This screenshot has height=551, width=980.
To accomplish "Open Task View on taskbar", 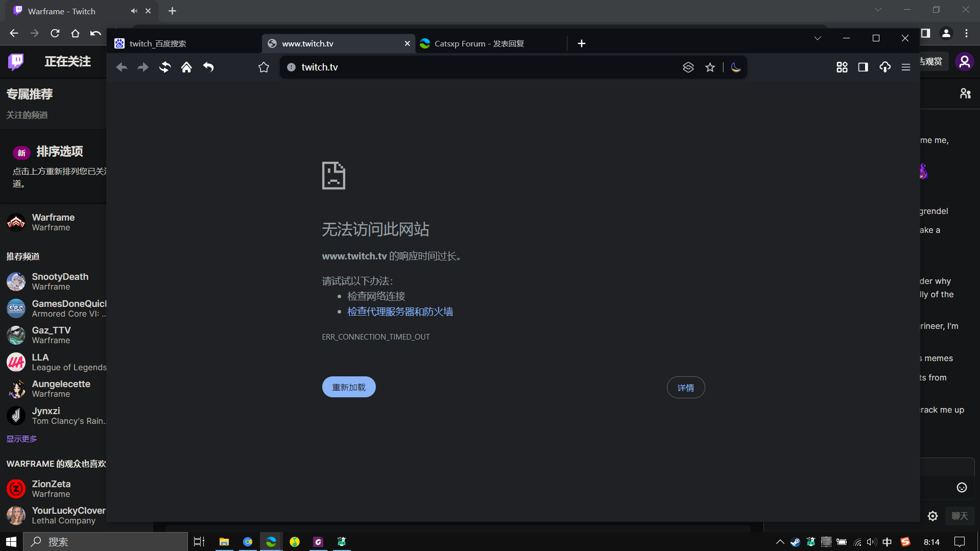I will pyautogui.click(x=199, y=542).
